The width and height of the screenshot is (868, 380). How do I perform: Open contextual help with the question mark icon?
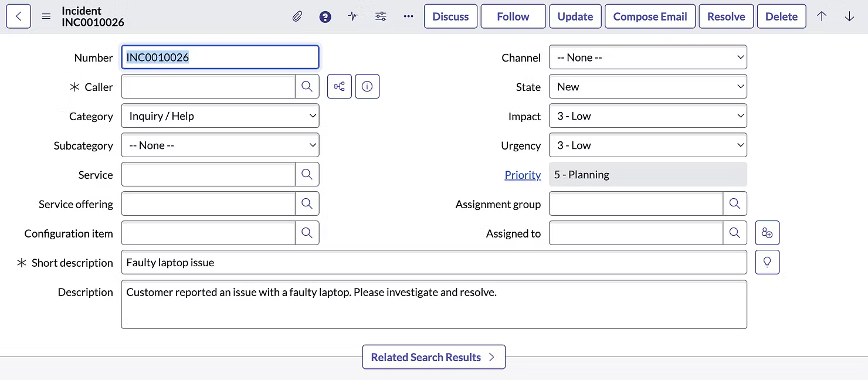pos(325,16)
